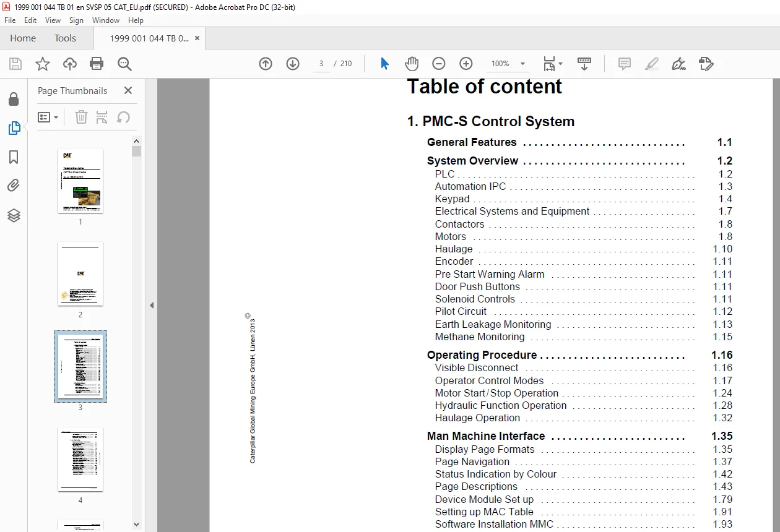The image size is (780, 532).
Task: Collapse the navigation pane with left arrow
Action: coord(152,305)
